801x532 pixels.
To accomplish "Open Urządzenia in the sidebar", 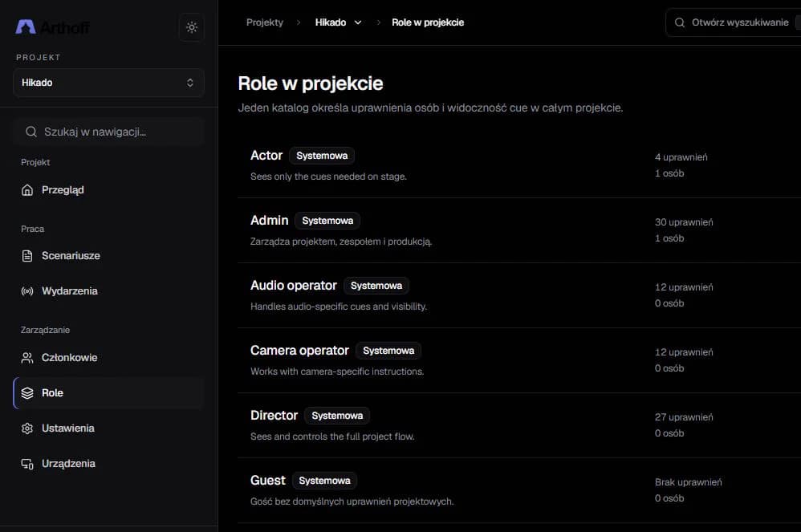I will tap(109, 464).
